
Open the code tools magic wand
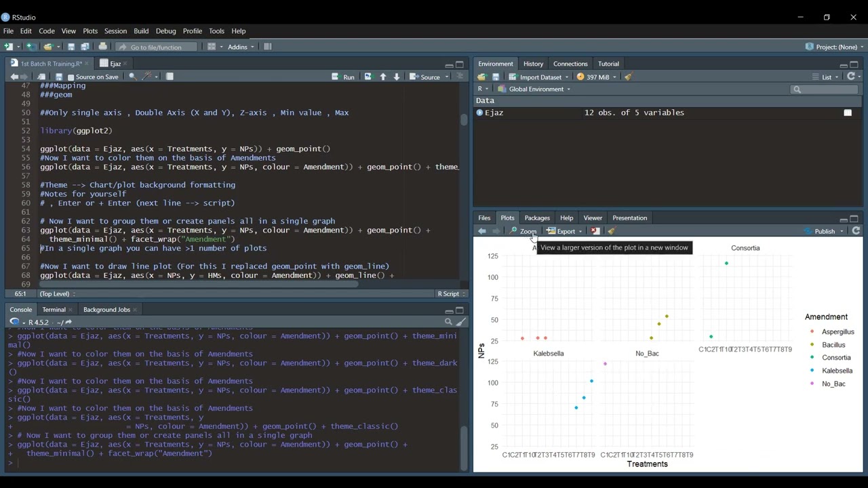(147, 77)
